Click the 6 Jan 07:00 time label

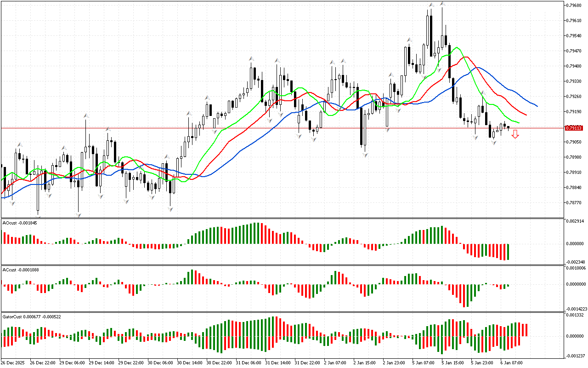[510, 363]
